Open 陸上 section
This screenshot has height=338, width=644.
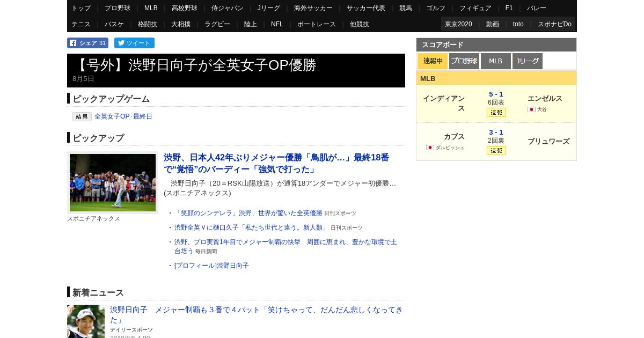tap(251, 24)
